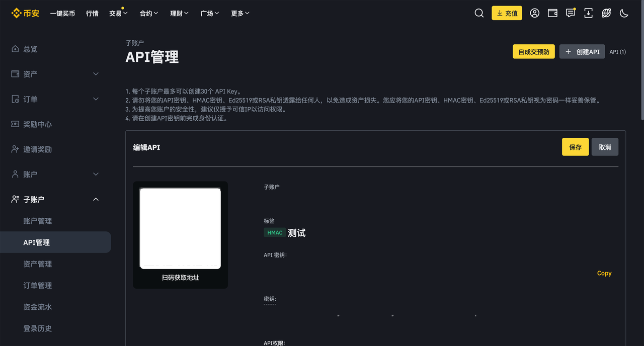Click the app download icon
This screenshot has width=644, height=346.
pyautogui.click(x=588, y=13)
